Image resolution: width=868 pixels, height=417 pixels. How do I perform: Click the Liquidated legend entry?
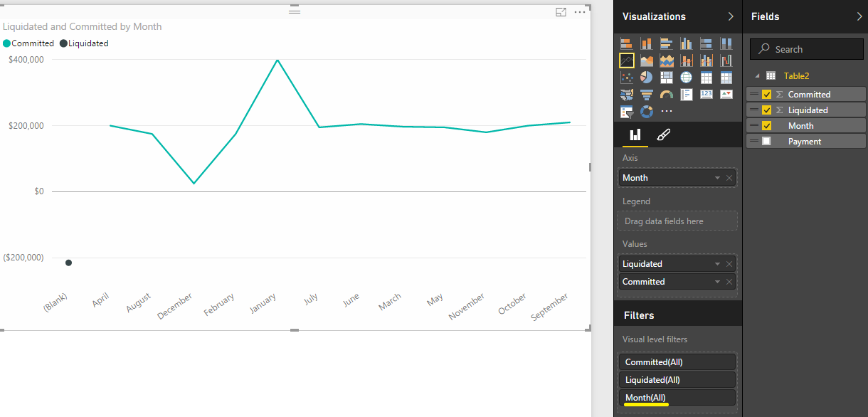[84, 43]
